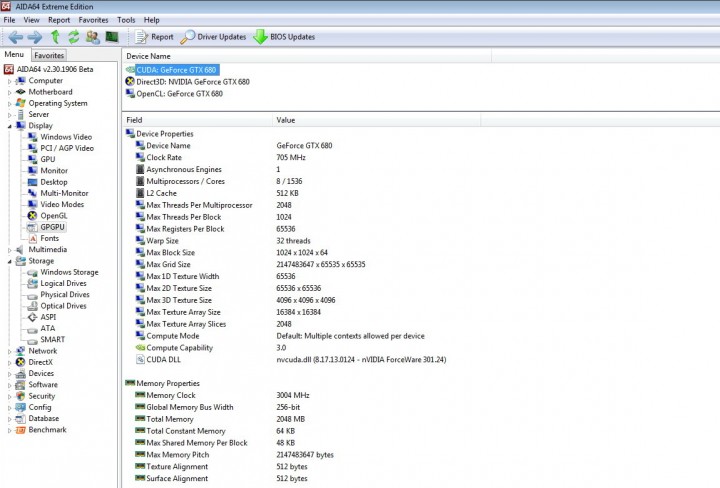The width and height of the screenshot is (720, 488).
Task: Go forward with the blue right arrow
Action: [x=34, y=37]
